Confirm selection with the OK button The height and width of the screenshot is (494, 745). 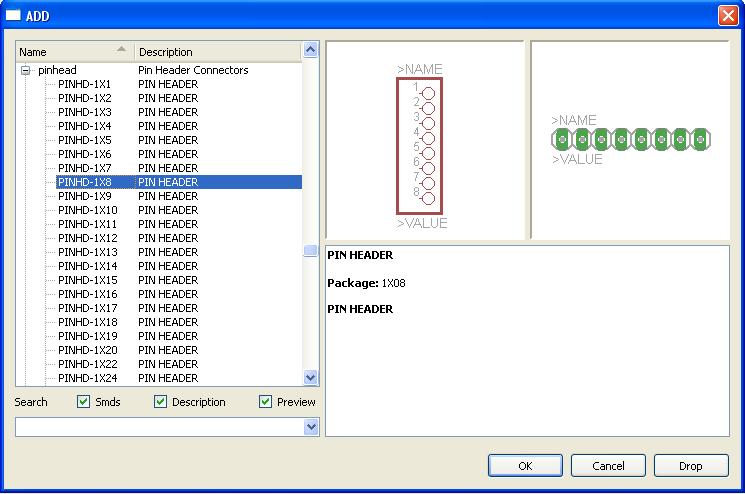click(525, 466)
